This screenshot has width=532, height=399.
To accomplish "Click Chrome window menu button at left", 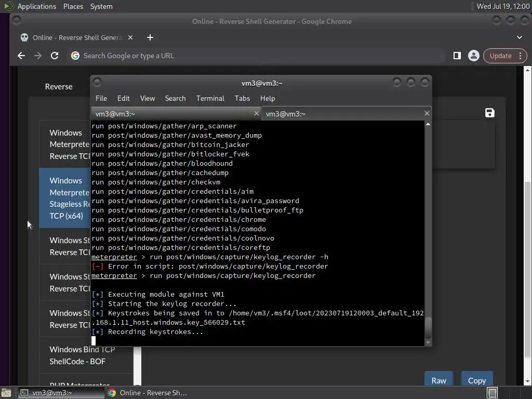I will tap(16, 21).
